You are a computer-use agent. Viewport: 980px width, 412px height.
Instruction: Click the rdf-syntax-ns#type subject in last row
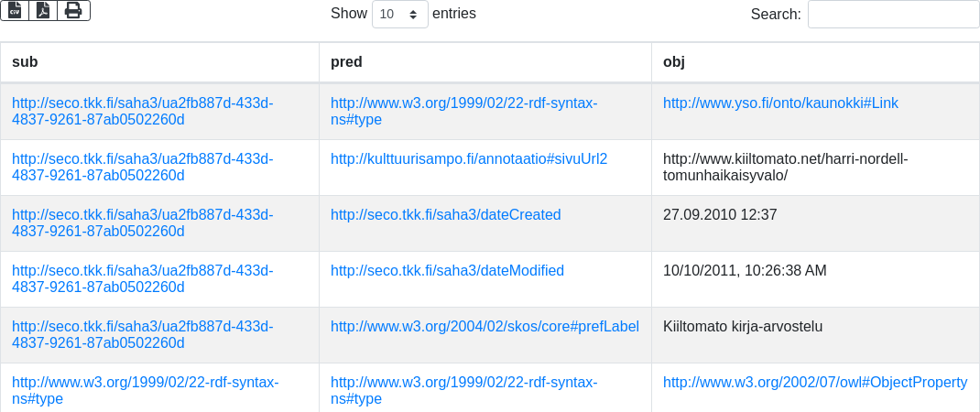145,391
